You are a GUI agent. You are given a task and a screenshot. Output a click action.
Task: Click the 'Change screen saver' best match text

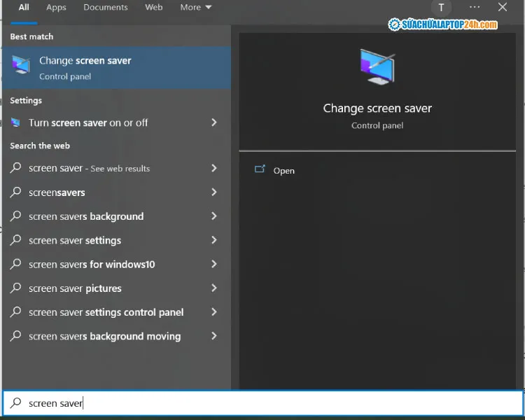click(85, 61)
